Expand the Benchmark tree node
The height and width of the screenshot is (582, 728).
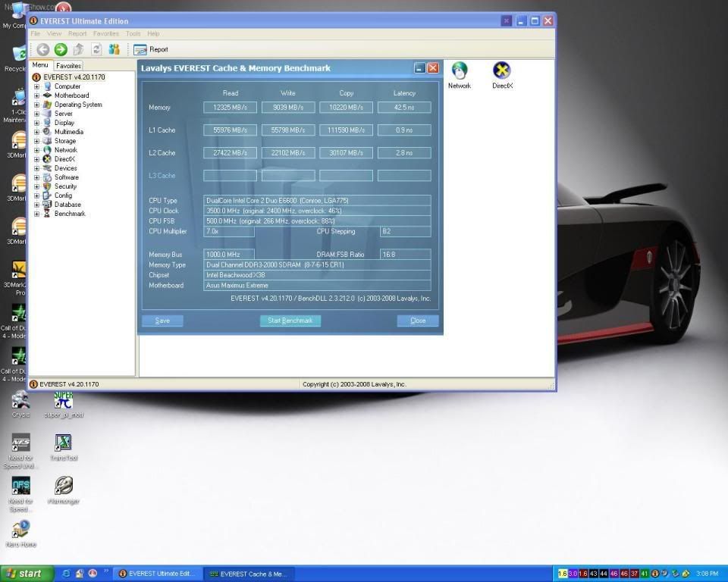tap(37, 214)
